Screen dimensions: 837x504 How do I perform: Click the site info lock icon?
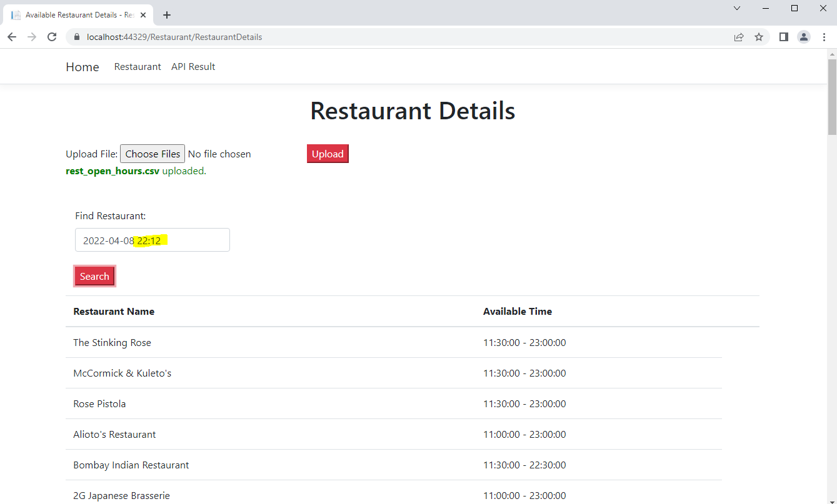coord(78,37)
